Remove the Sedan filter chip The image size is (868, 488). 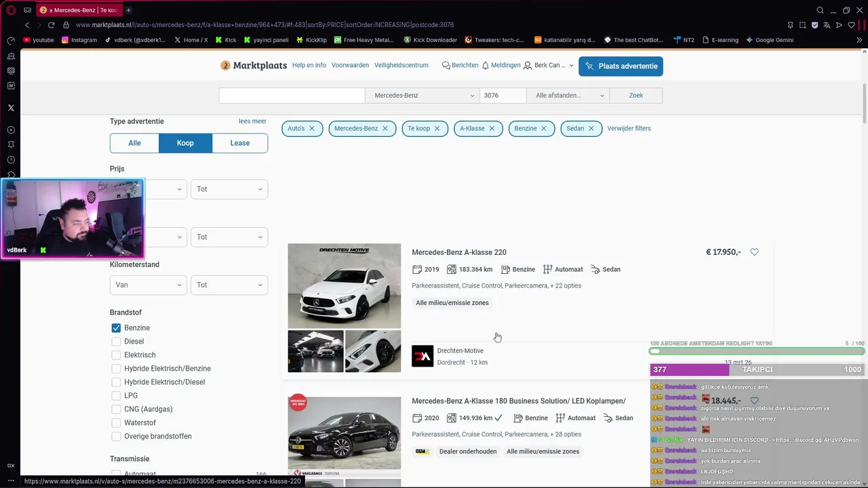coord(591,128)
